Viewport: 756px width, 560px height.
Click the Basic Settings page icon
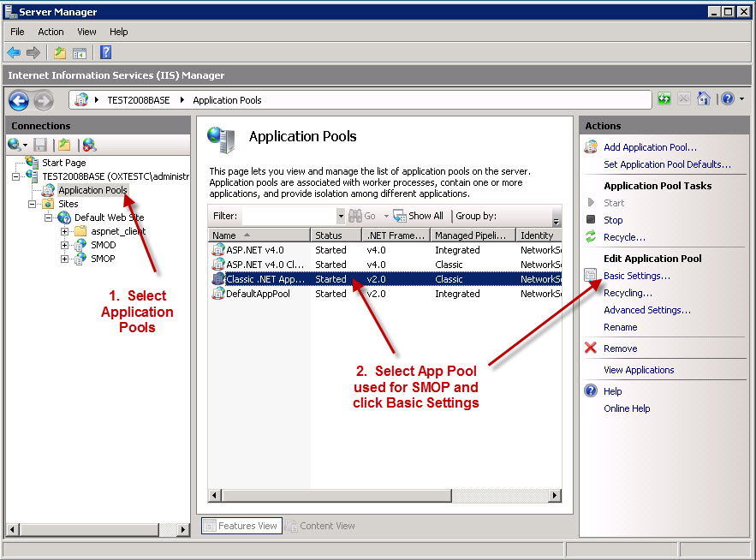[x=591, y=275]
